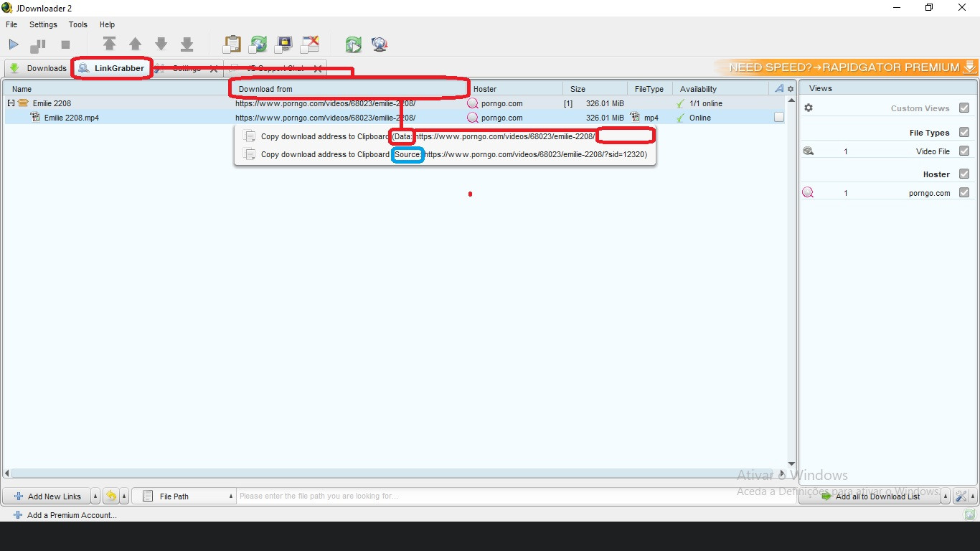980x551 pixels.
Task: Open the File Path search type dropdown
Action: point(184,496)
